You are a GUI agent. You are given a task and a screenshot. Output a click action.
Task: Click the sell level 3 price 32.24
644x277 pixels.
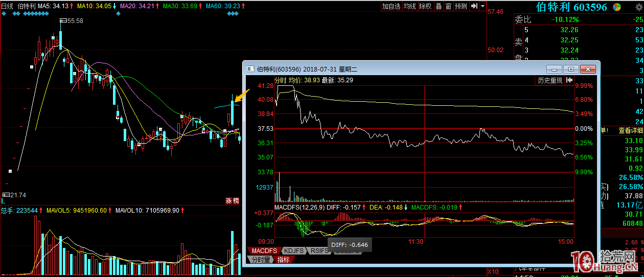(569, 50)
